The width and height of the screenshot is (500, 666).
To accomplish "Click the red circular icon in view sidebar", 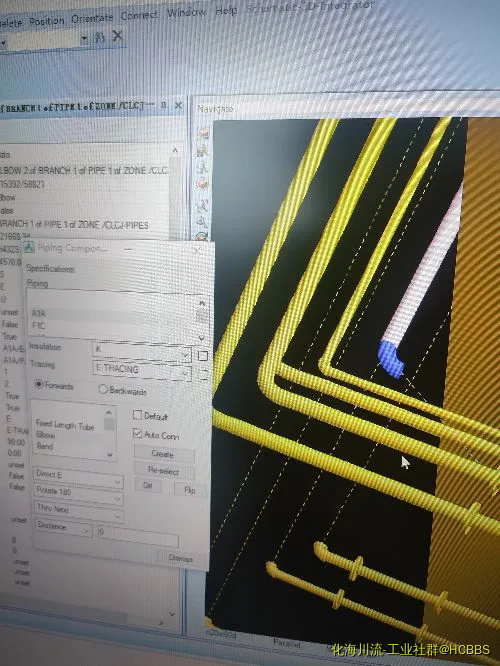I will pyautogui.click(x=202, y=184).
